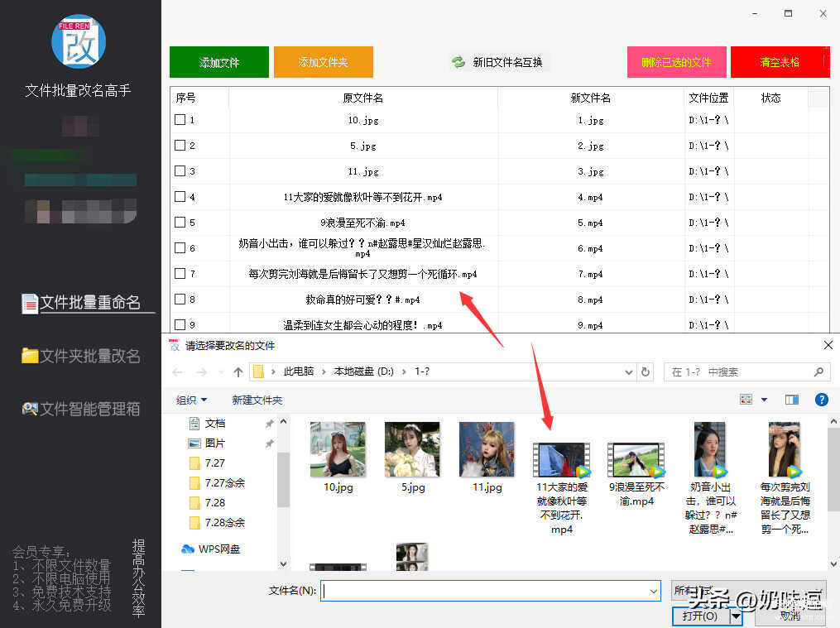Screen dimensions: 840x628
Task: Click the green 添加文件 button
Action: [219, 62]
